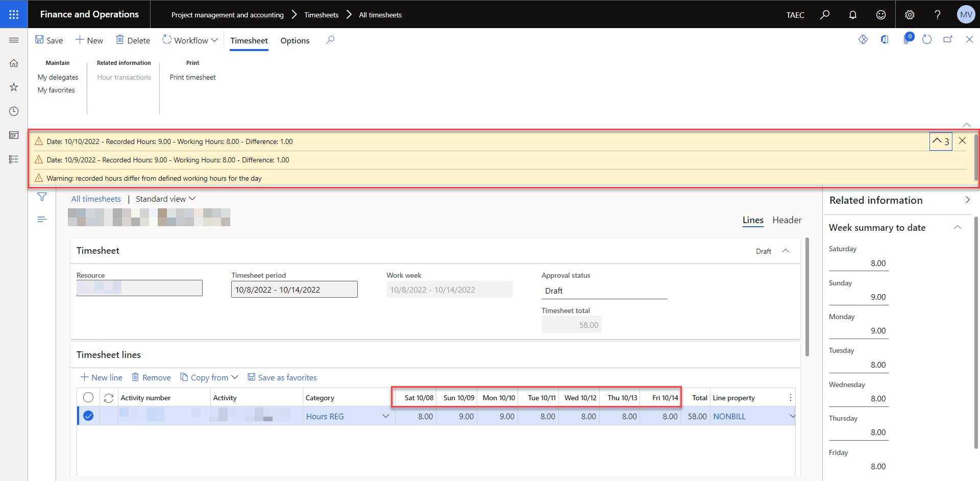This screenshot has height=481, width=980.
Task: Click the Resource field
Action: point(139,288)
